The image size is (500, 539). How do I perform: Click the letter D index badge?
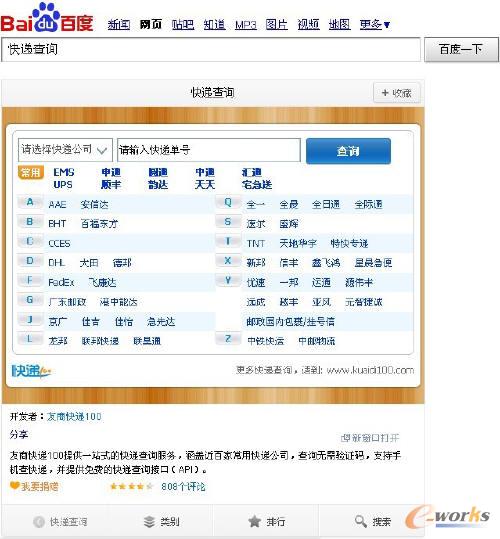click(30, 261)
